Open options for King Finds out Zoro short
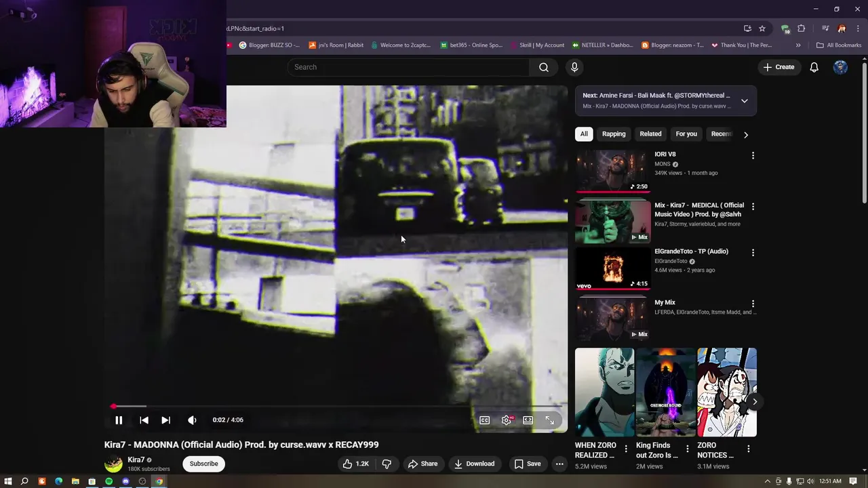 (x=687, y=449)
